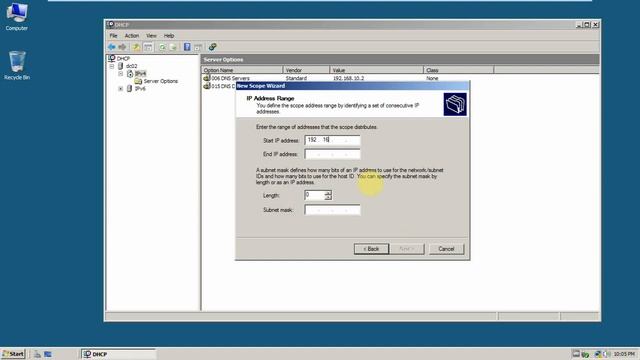
Task: Select the IPv6 tree item
Action: coord(140,89)
